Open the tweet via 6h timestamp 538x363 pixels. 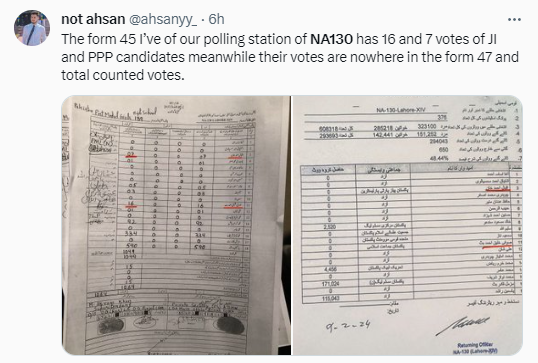pos(217,19)
